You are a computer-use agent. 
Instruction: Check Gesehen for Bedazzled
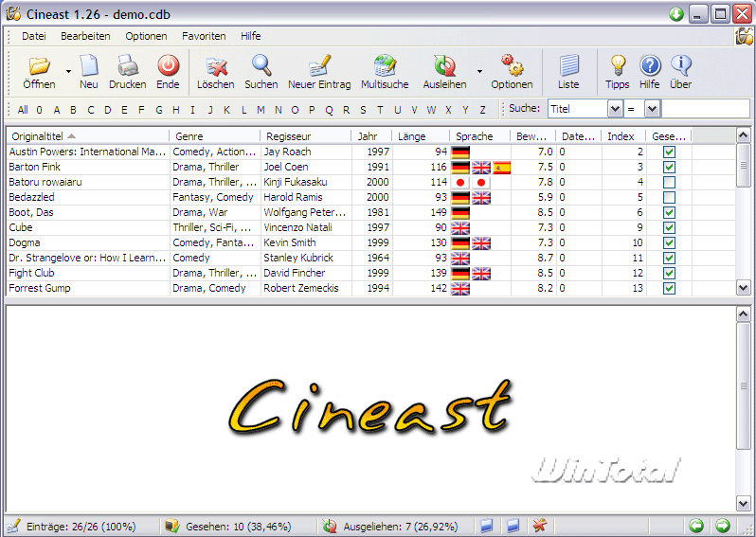[669, 198]
